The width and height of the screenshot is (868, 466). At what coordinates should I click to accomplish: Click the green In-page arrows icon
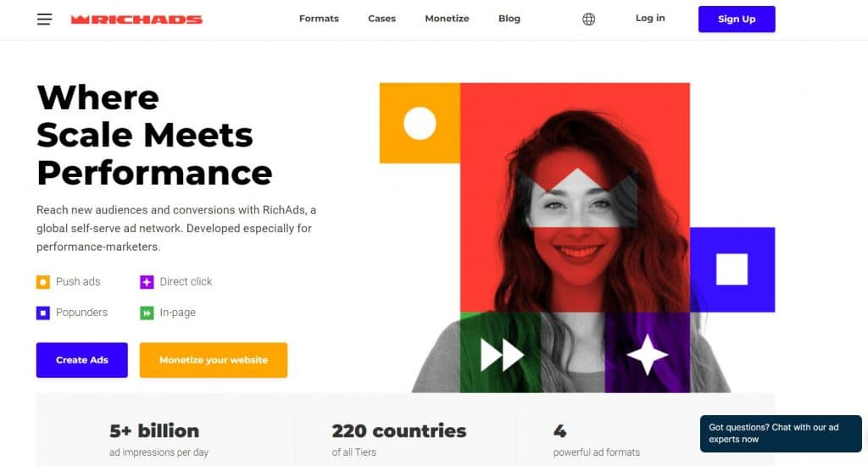[147, 313]
